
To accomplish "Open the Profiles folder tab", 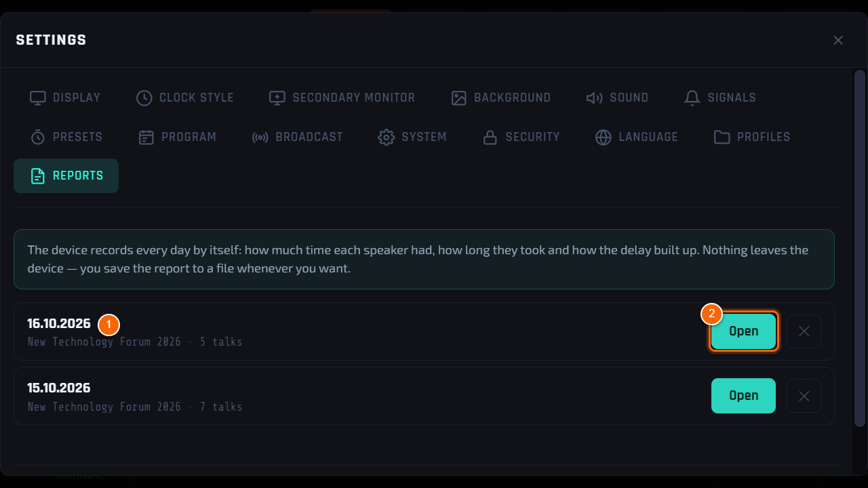I will tap(752, 137).
